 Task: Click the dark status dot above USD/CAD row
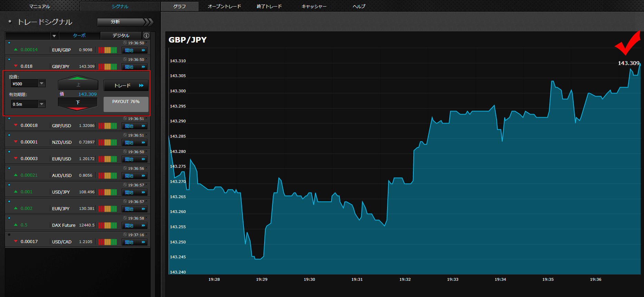(9, 235)
